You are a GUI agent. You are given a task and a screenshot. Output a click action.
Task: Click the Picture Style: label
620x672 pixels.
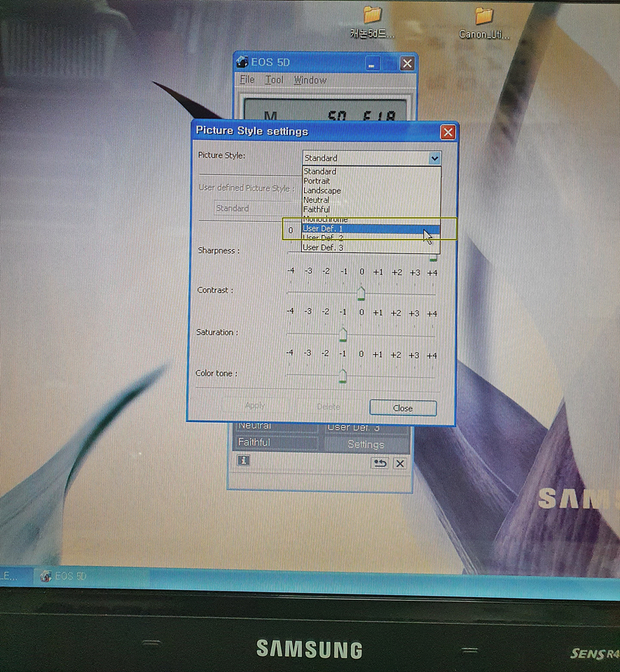[221, 155]
